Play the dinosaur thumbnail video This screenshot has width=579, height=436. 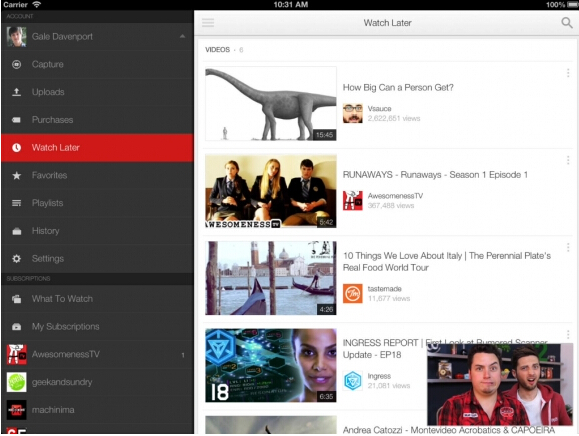click(271, 104)
